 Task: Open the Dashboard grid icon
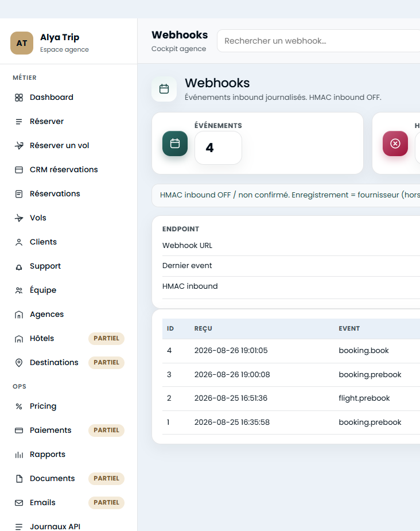19,98
